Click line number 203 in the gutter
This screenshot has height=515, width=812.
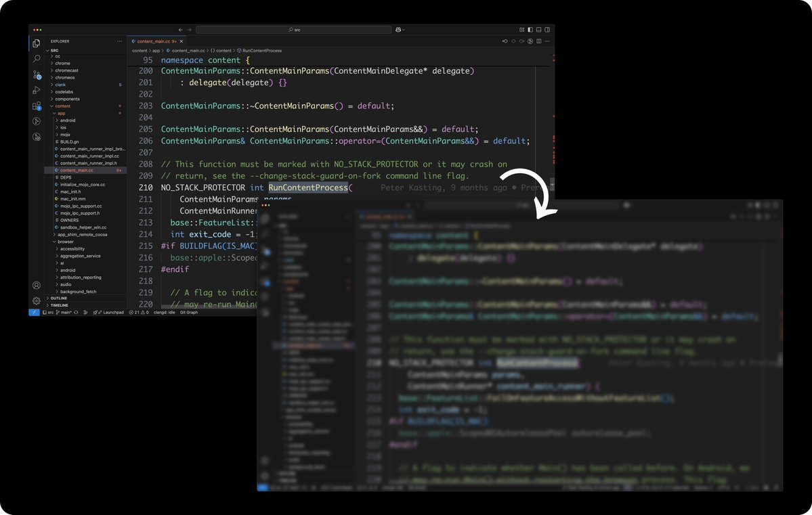146,106
